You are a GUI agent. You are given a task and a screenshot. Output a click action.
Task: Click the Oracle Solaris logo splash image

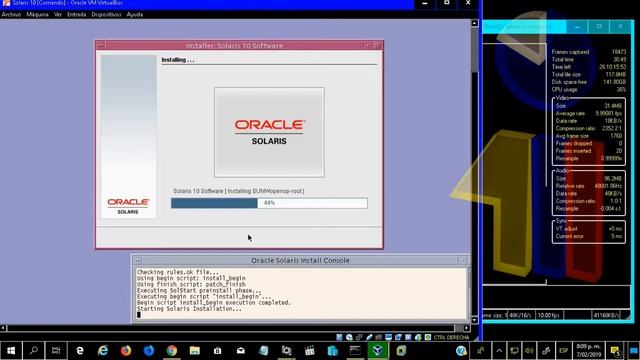pyautogui.click(x=269, y=132)
